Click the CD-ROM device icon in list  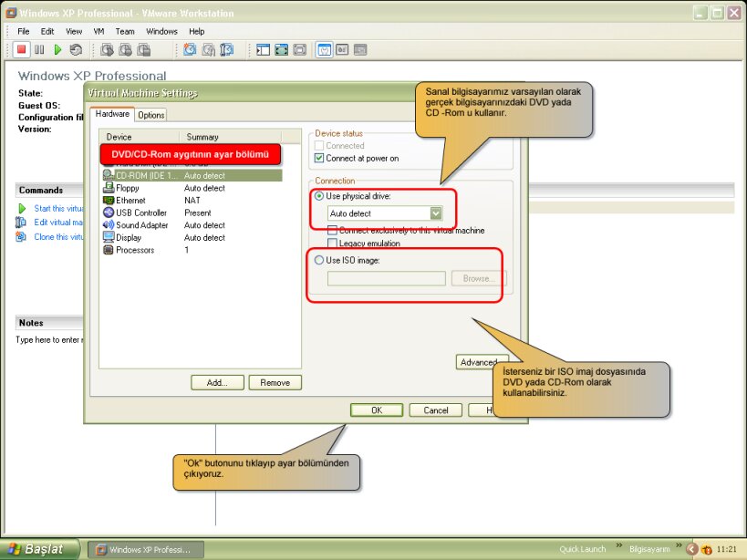coord(109,175)
